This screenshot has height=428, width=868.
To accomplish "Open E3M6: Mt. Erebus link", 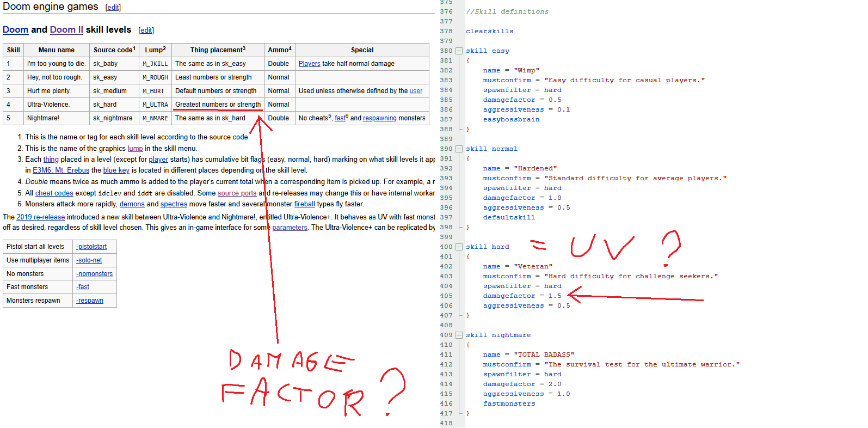I will [61, 170].
